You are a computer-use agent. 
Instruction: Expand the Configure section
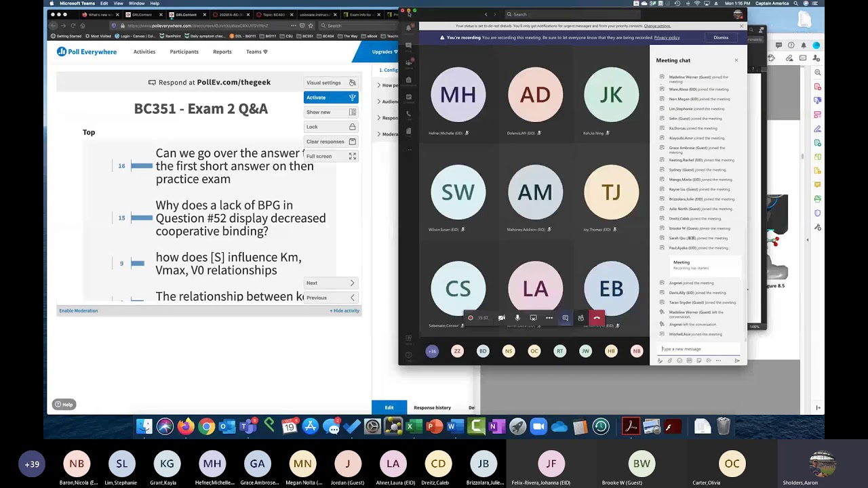387,70
